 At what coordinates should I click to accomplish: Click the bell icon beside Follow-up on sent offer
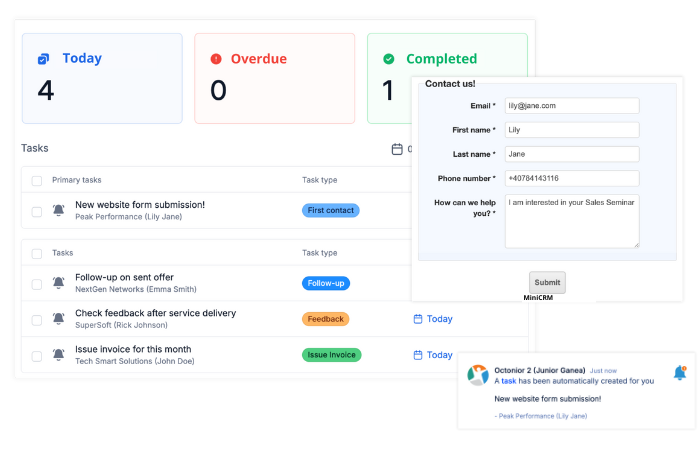(59, 283)
